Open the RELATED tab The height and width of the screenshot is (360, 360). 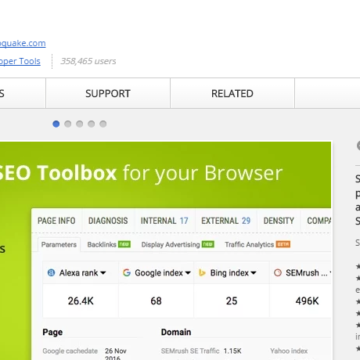(x=232, y=93)
